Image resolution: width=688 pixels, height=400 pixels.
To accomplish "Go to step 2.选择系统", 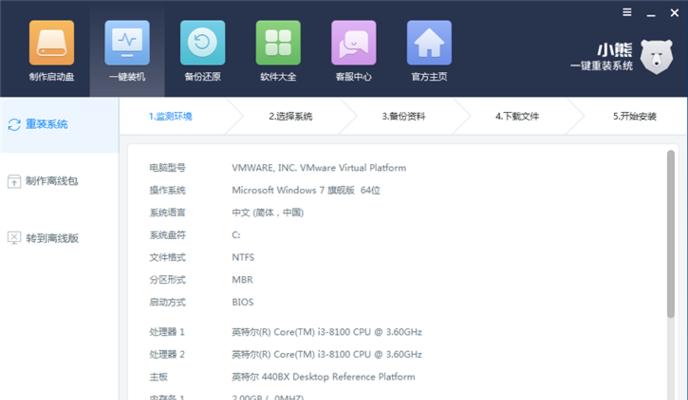I will point(290,116).
